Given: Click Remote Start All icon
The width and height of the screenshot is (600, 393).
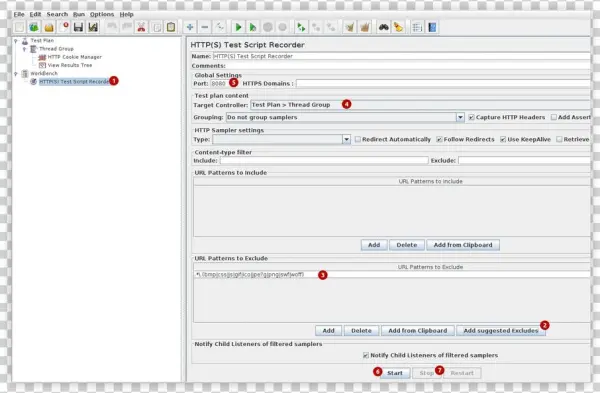Looking at the screenshot, I should (301, 27).
